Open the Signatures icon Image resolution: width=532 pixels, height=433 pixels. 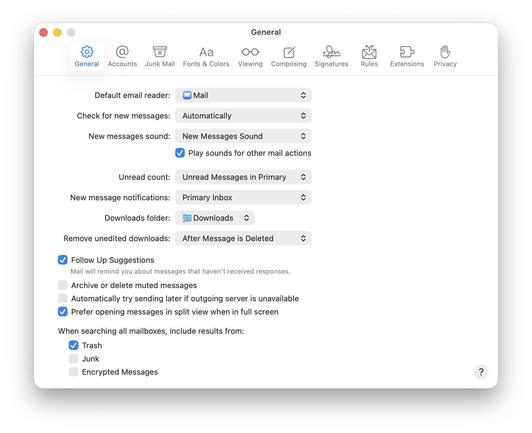pyautogui.click(x=331, y=52)
